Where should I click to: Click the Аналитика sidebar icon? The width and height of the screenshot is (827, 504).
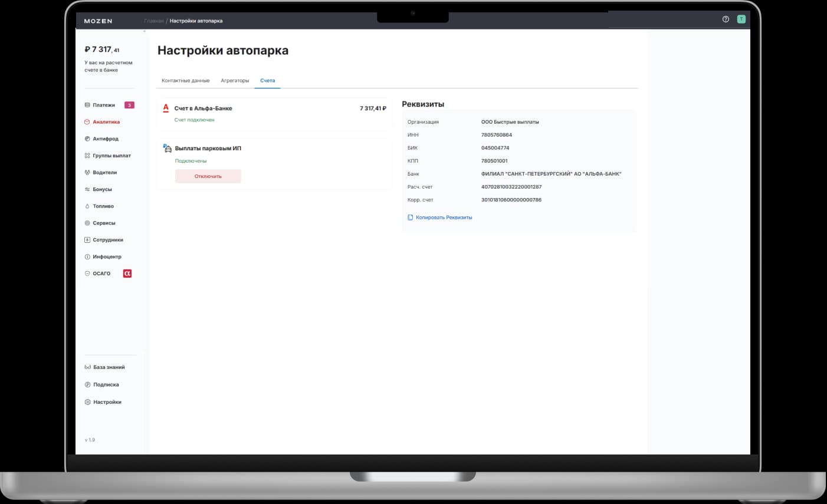(87, 122)
